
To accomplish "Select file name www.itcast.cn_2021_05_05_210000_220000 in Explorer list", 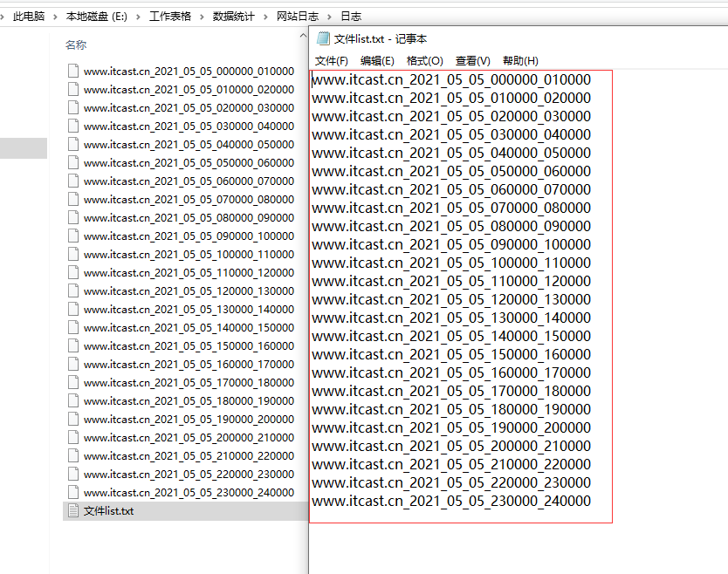I will [189, 455].
